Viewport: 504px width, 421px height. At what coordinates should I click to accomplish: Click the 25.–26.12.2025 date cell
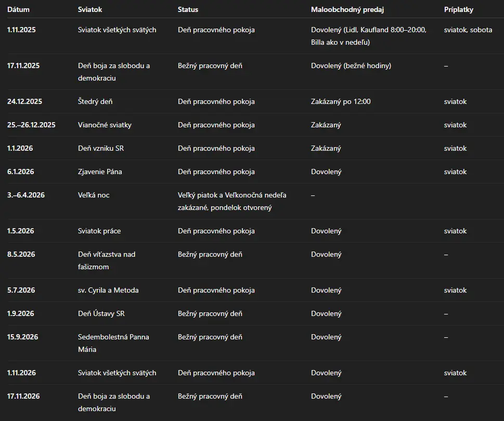(x=31, y=125)
